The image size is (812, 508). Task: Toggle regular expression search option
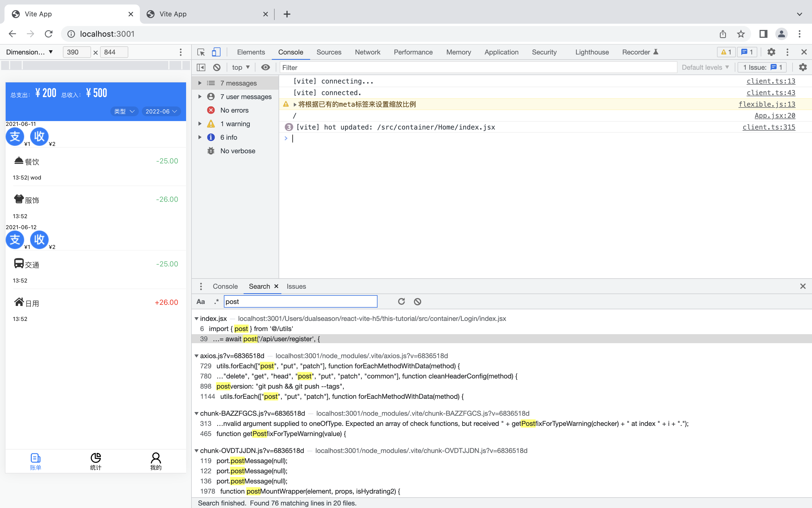[x=217, y=301]
